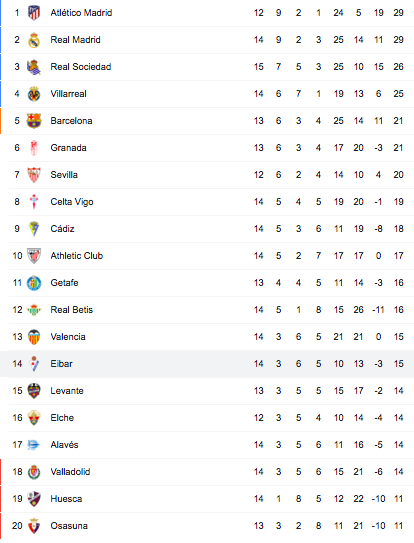Select the Cádiz team name
The width and height of the screenshot is (414, 543).
pos(62,229)
